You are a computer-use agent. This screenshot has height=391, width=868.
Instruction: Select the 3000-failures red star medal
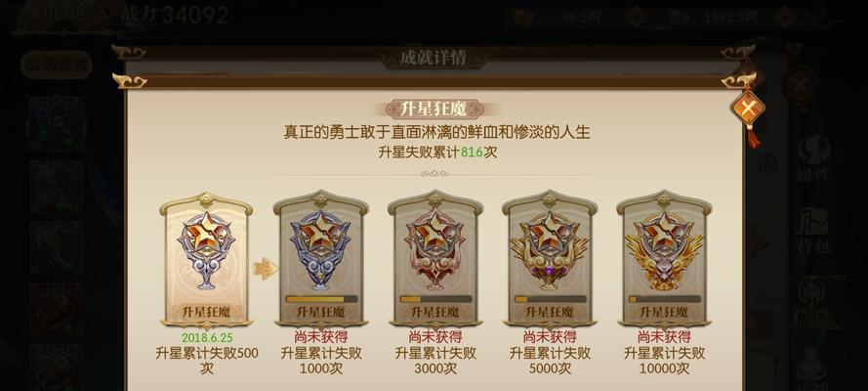coord(435,259)
